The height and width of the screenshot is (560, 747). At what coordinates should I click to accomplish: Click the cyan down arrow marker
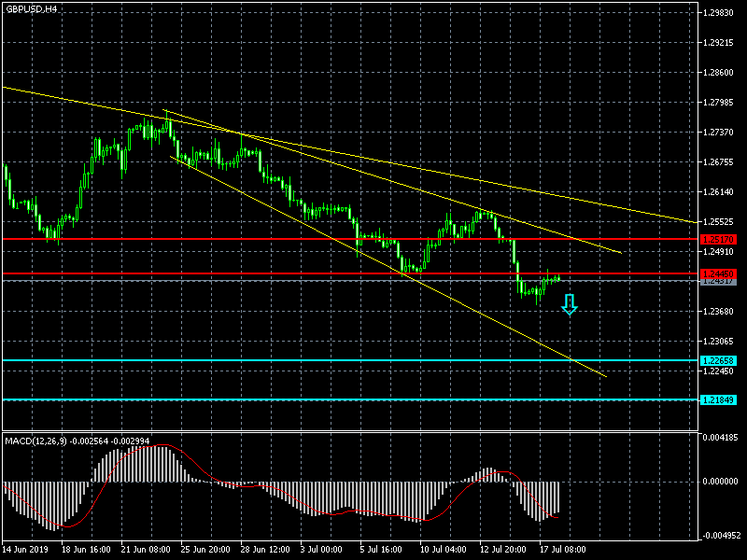click(570, 305)
